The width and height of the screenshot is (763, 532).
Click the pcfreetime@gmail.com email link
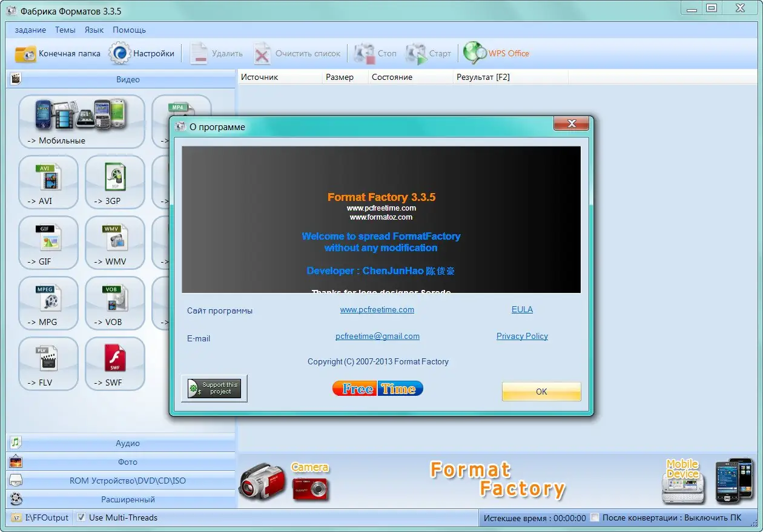pyautogui.click(x=377, y=336)
